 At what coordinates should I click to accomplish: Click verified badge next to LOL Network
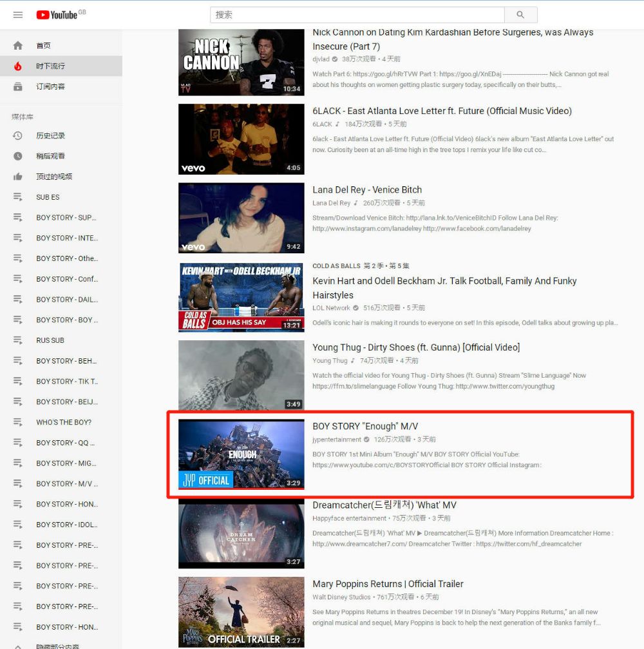[355, 307]
